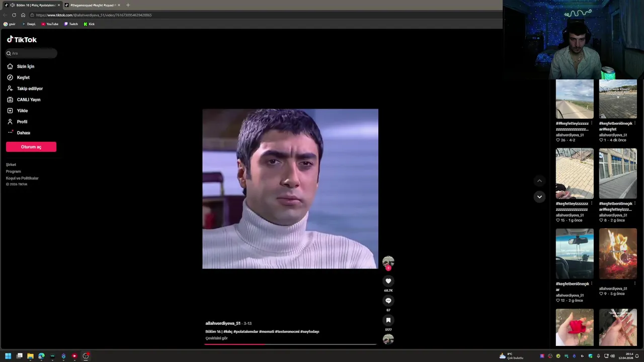The image size is (644, 362).
Task: Open more options for video liked 12
Action: pyautogui.click(x=591, y=284)
